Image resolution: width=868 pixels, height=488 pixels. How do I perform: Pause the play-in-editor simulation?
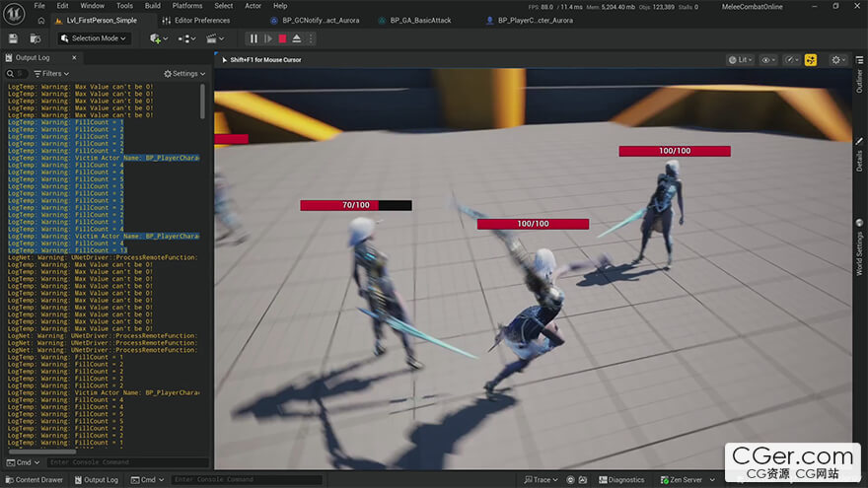pos(253,38)
